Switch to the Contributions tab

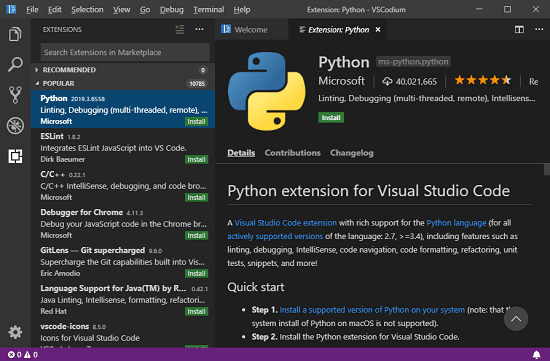pos(293,153)
